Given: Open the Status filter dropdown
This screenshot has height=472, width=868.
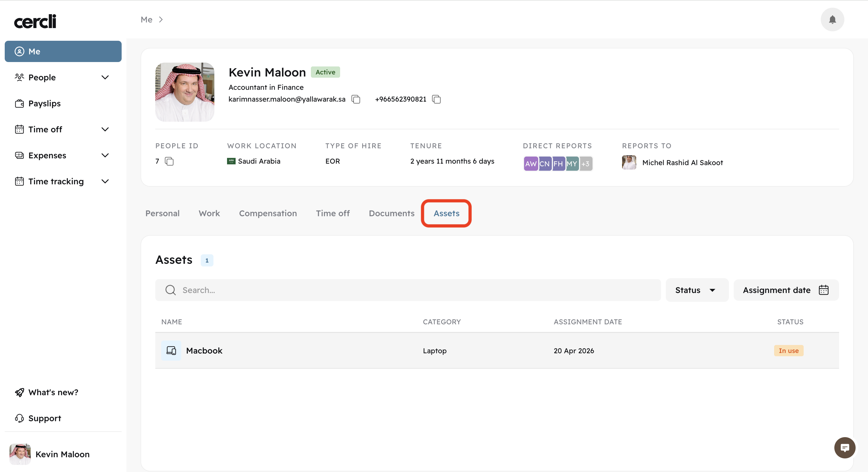Looking at the screenshot, I should 696,290.
